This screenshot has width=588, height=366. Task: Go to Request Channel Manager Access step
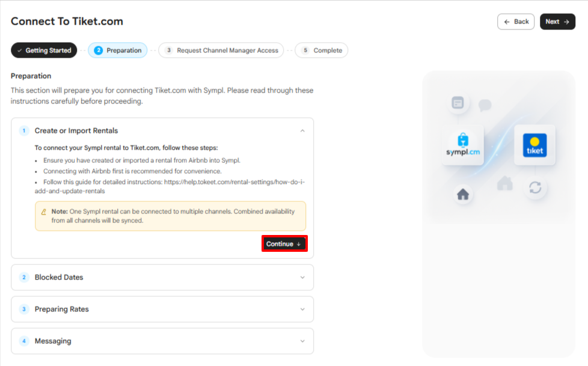(x=221, y=50)
